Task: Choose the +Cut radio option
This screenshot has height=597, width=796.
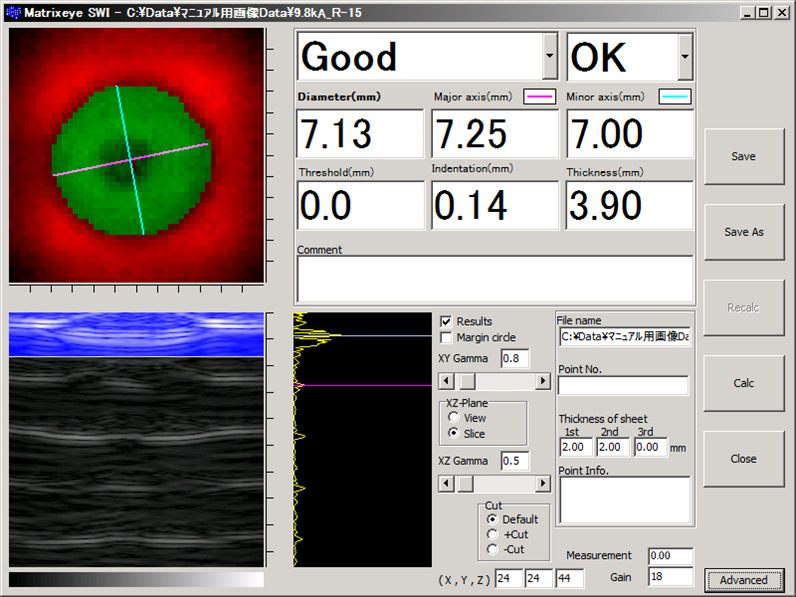Action: point(491,535)
